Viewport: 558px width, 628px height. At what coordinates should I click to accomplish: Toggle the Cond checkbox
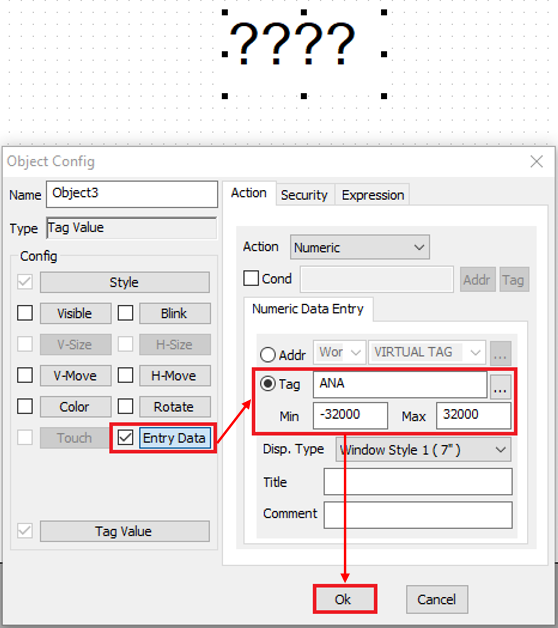click(251, 278)
